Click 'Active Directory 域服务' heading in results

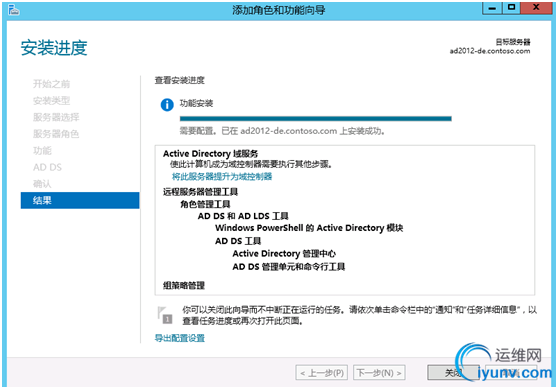pyautogui.click(x=211, y=154)
